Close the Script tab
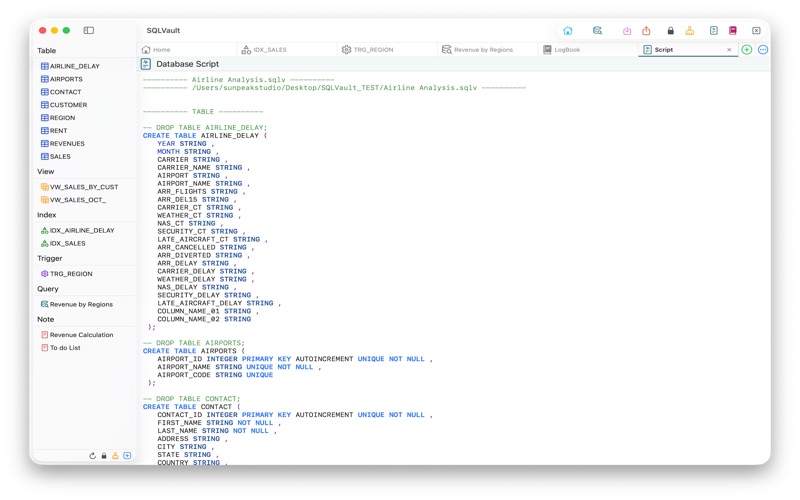The width and height of the screenshot is (800, 500). pyautogui.click(x=729, y=49)
